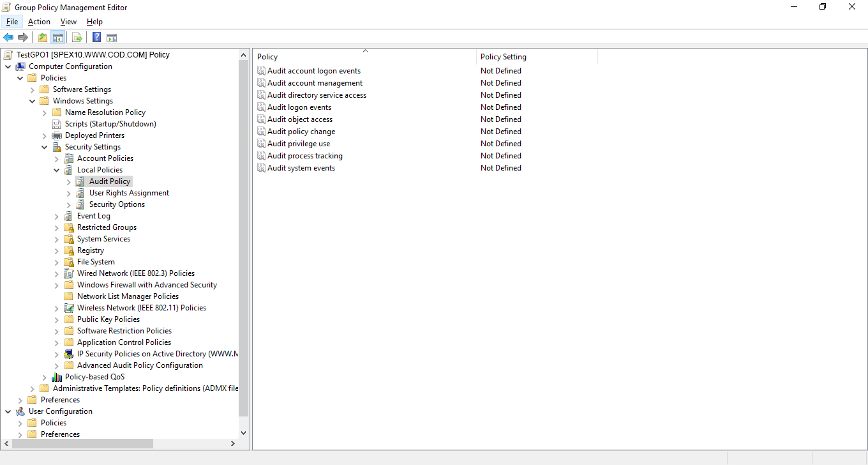The width and height of the screenshot is (868, 465).
Task: Collapse the User Configuration node
Action: tap(8, 411)
